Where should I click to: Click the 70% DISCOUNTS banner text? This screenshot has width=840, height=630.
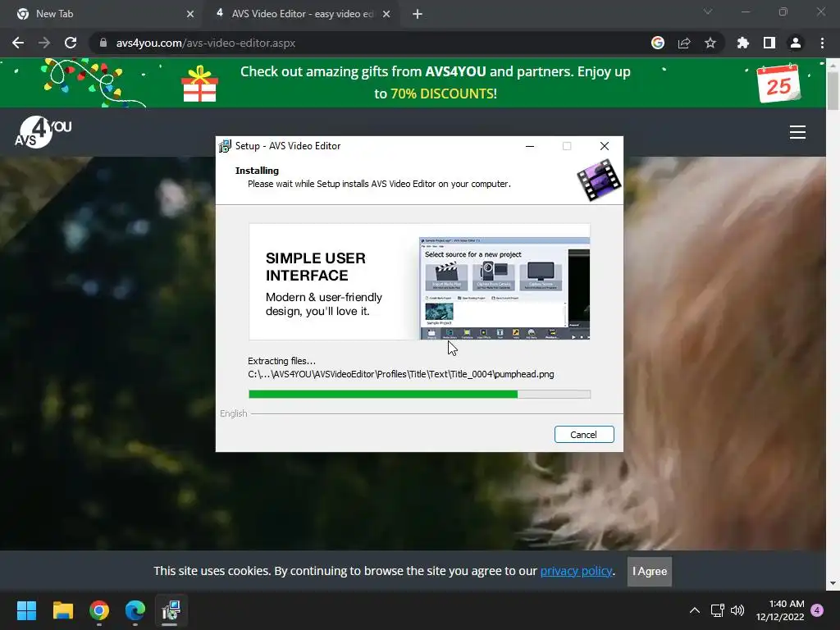point(444,94)
